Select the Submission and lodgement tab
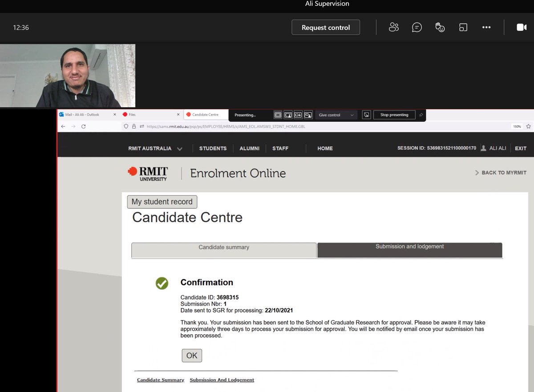 pyautogui.click(x=410, y=250)
